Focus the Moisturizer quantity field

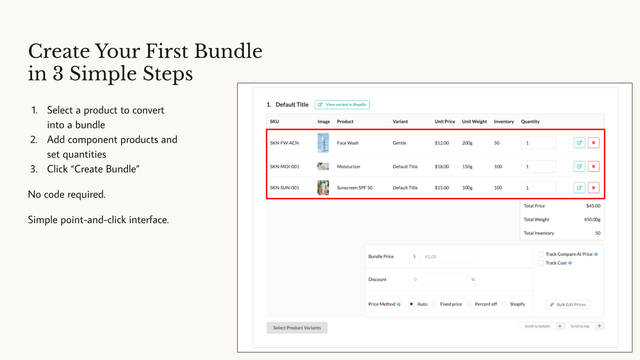coord(538,167)
